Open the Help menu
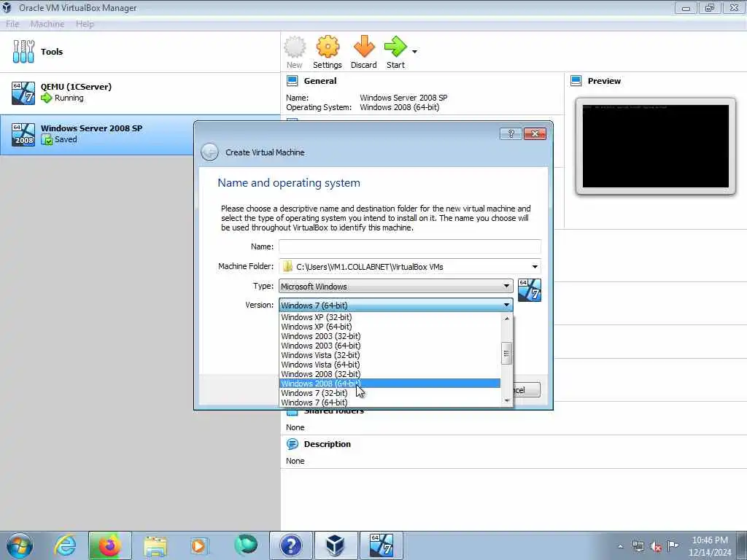 pyautogui.click(x=85, y=24)
